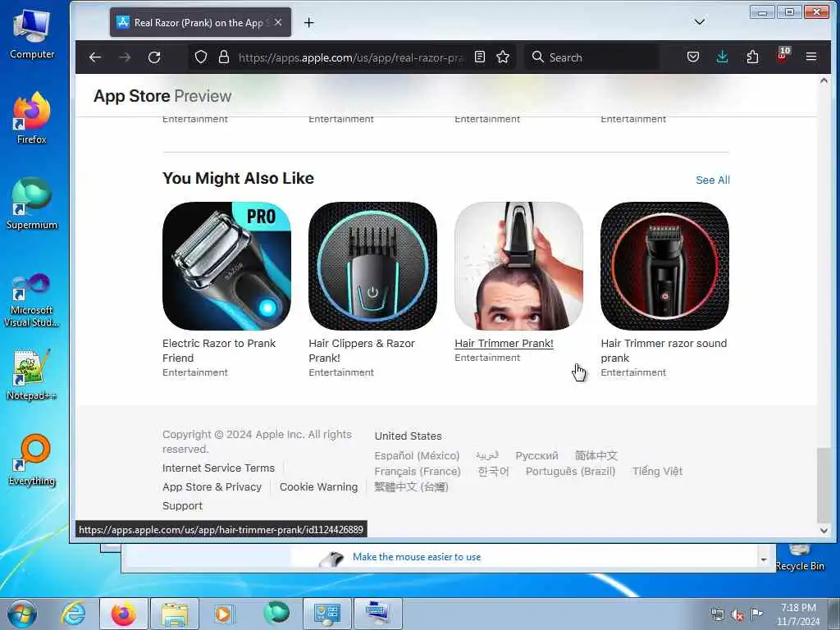Viewport: 840px width, 630px height.
Task: Show site security lock information
Action: click(x=224, y=57)
